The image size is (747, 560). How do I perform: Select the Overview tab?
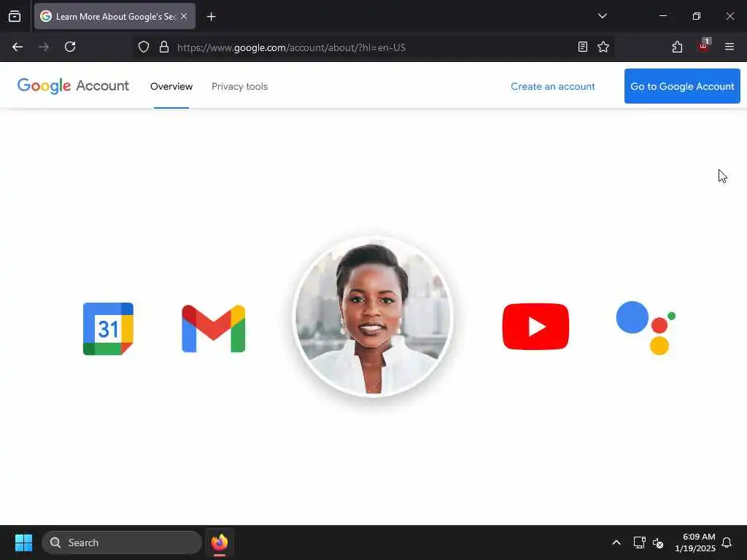point(171,86)
